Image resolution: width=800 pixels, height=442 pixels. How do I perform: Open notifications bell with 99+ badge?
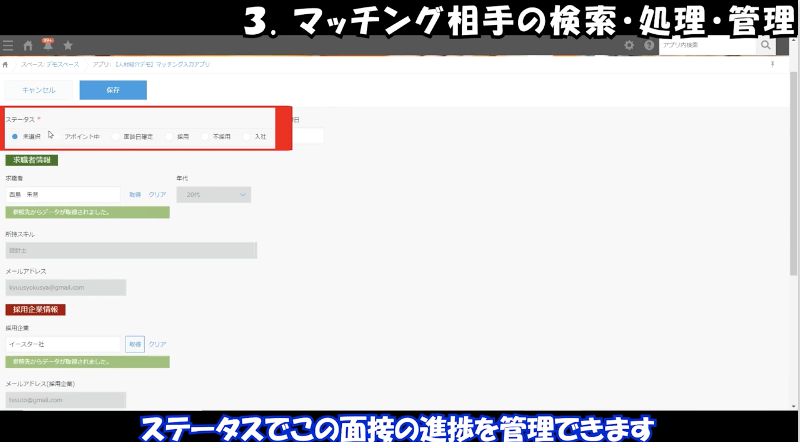tap(47, 45)
